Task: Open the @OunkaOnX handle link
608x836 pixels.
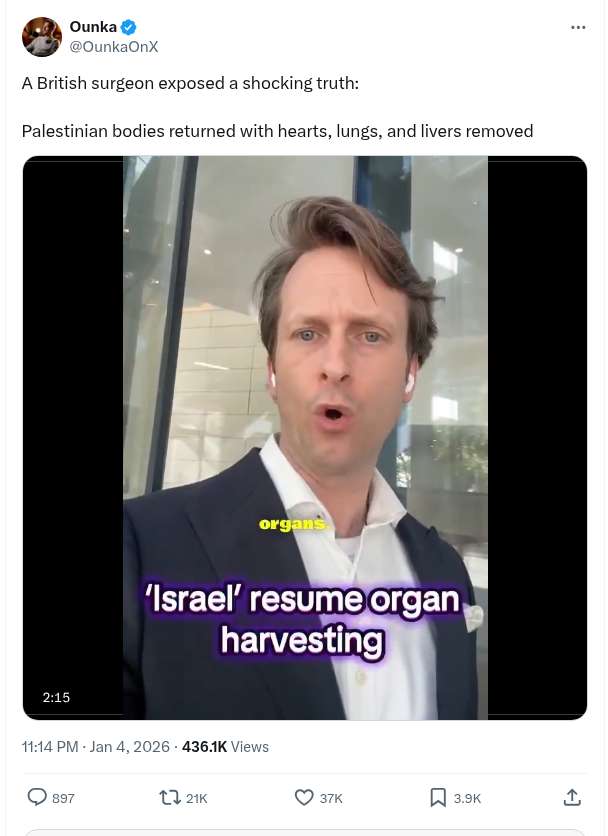Action: (x=114, y=47)
